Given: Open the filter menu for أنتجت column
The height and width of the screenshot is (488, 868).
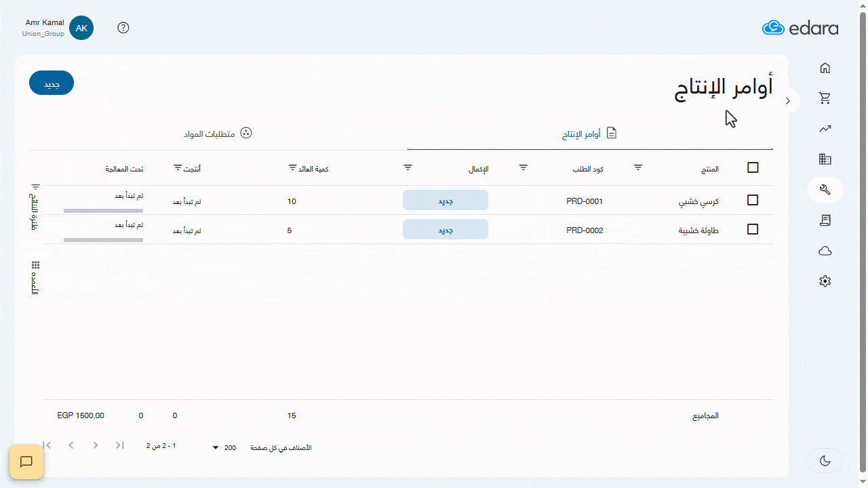Looking at the screenshot, I should click(x=178, y=167).
